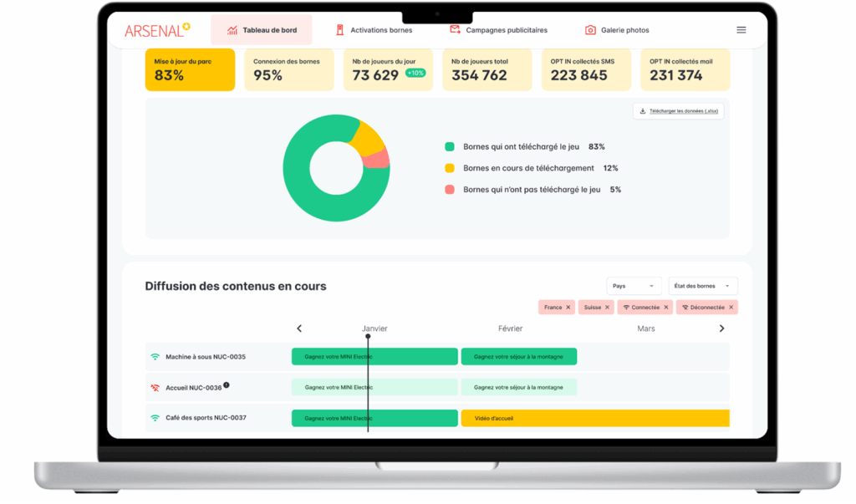Click the right arrow to advance timeline months

[721, 328]
